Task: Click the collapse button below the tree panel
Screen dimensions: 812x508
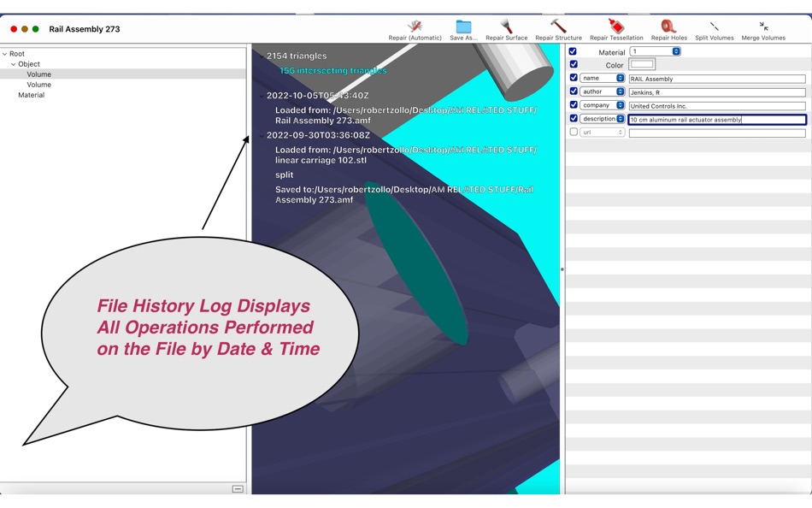Action: tap(238, 489)
